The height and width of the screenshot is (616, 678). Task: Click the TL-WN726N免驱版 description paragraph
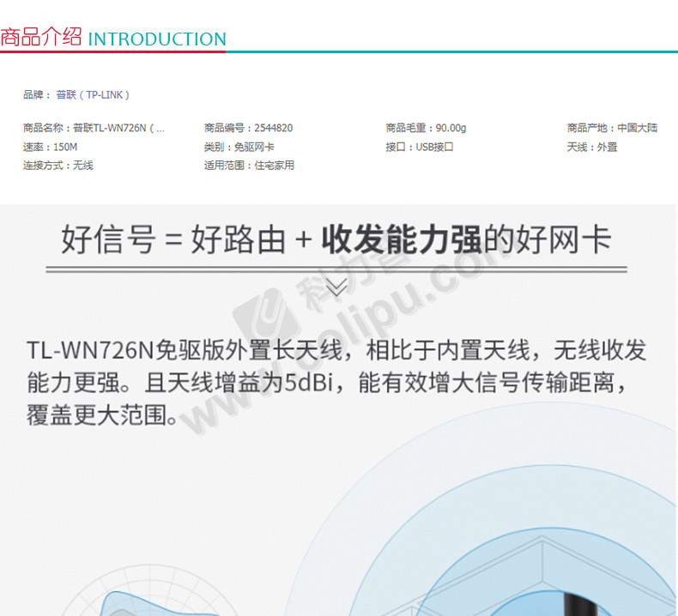(x=336, y=382)
